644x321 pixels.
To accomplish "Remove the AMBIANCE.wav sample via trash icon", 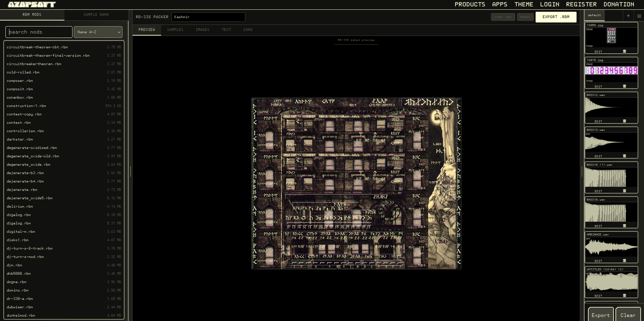I will point(624,261).
